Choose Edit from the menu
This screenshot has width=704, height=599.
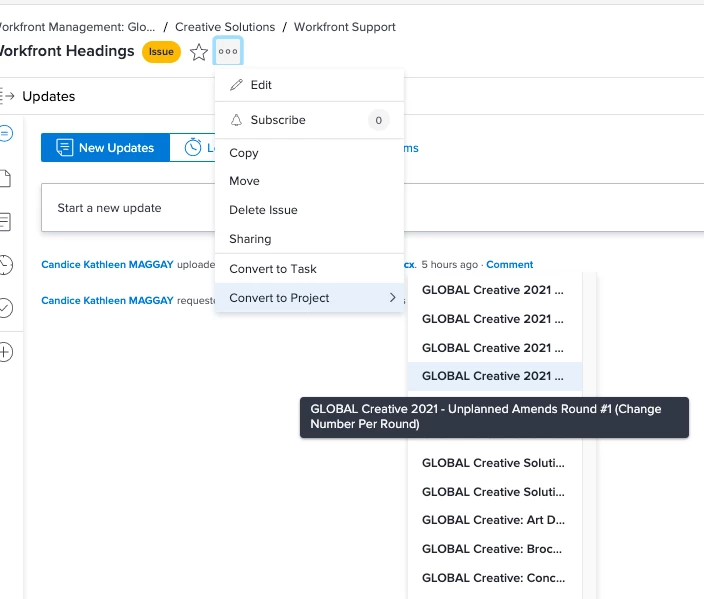[x=309, y=85]
